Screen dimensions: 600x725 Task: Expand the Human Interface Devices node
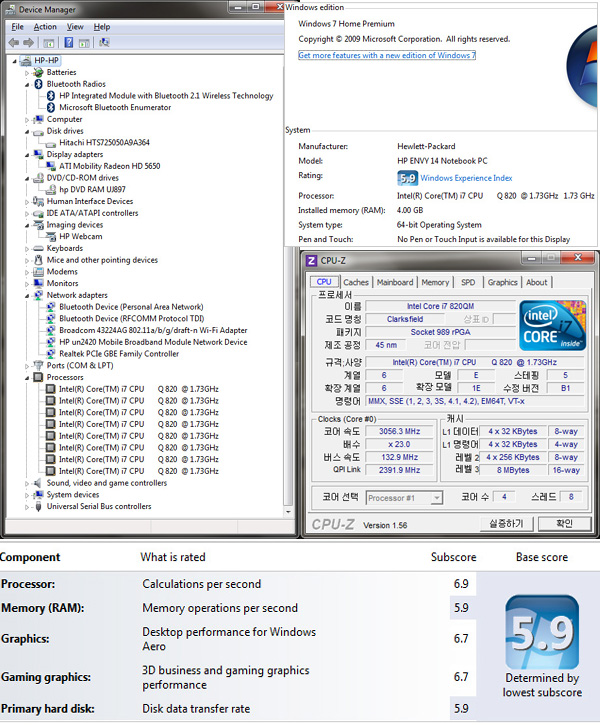(27, 202)
